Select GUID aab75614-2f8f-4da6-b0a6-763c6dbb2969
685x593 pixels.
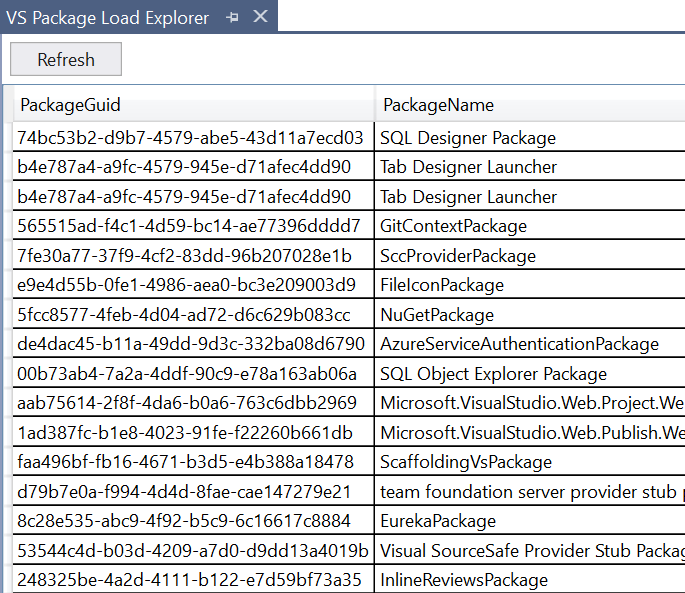point(194,403)
